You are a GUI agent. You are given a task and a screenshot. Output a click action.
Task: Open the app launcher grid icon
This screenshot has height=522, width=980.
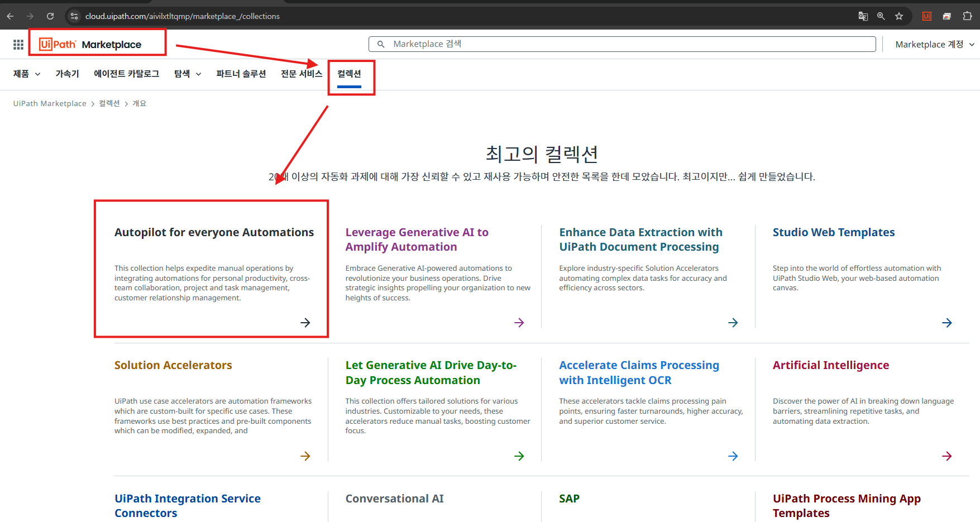[18, 45]
